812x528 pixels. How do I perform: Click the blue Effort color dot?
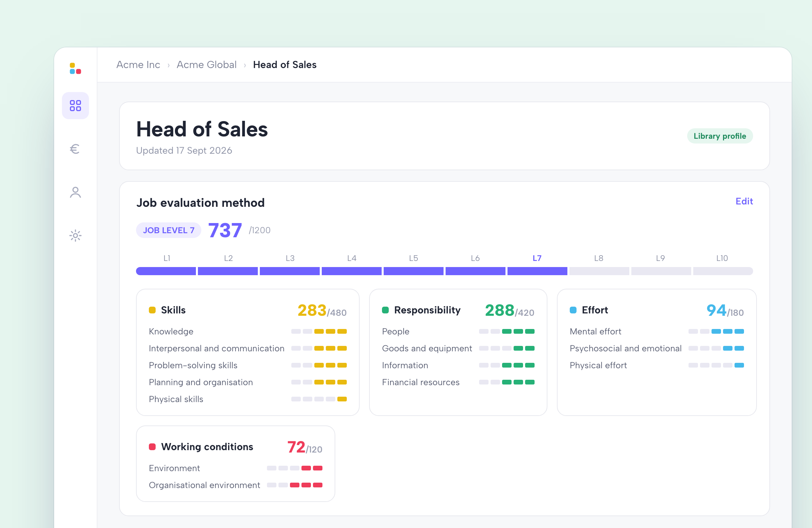pos(573,310)
